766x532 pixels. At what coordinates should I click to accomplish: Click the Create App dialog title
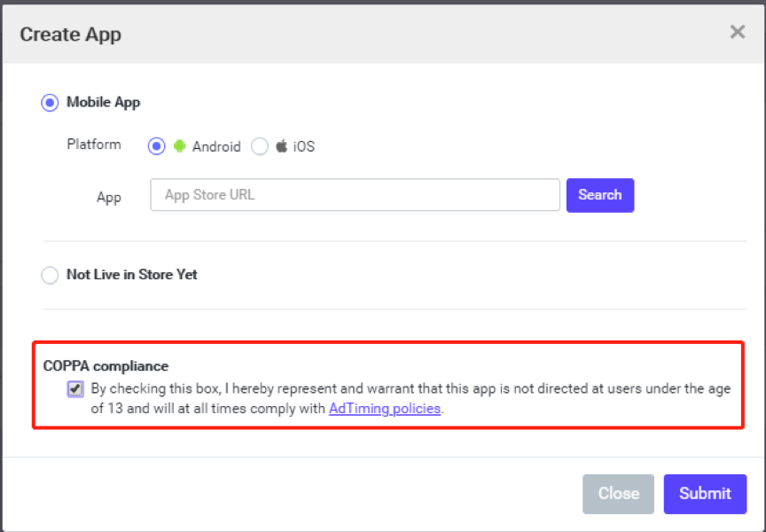70,35
